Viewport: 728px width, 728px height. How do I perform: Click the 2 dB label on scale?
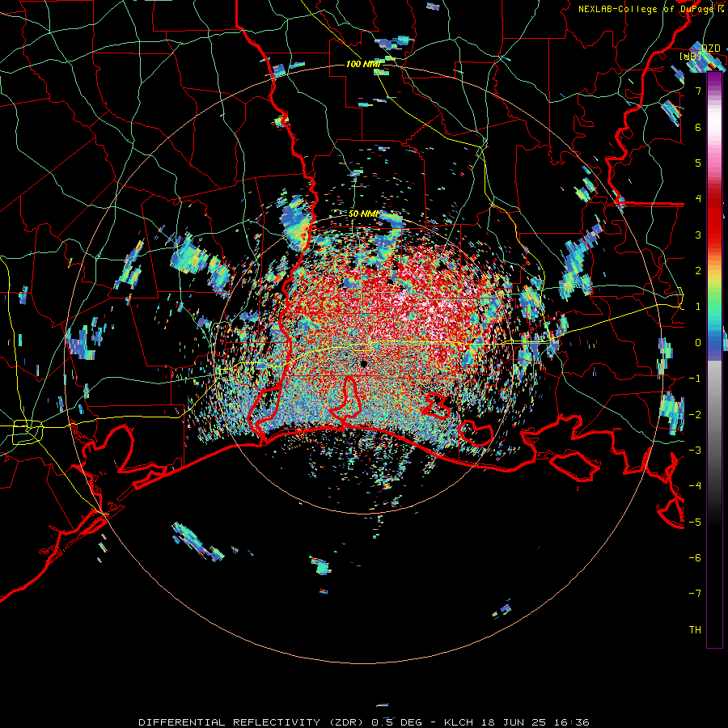(698, 271)
